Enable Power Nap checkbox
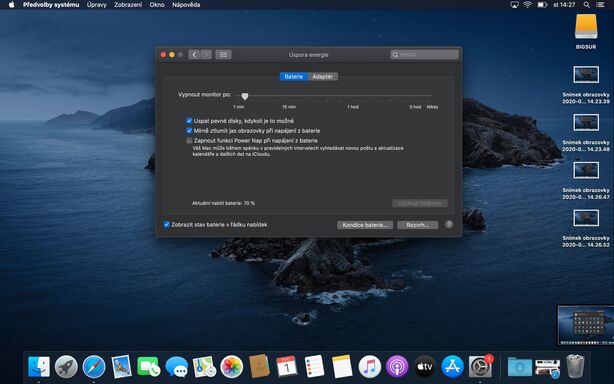The image size is (614, 384). [x=189, y=140]
